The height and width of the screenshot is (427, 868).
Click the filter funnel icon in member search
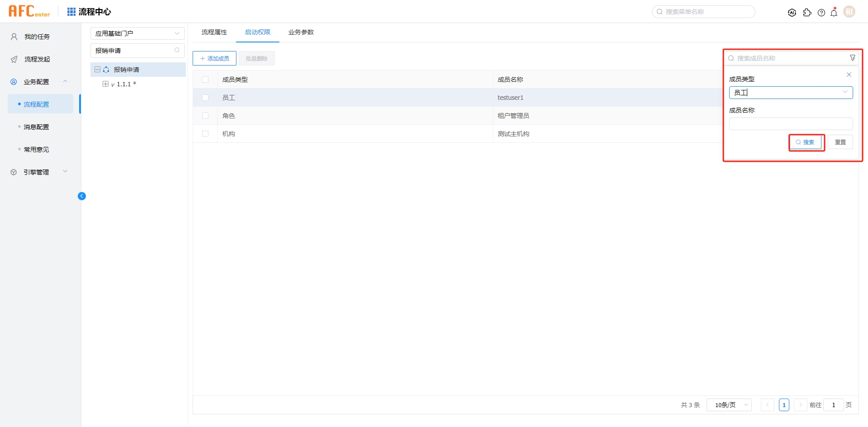click(x=853, y=58)
